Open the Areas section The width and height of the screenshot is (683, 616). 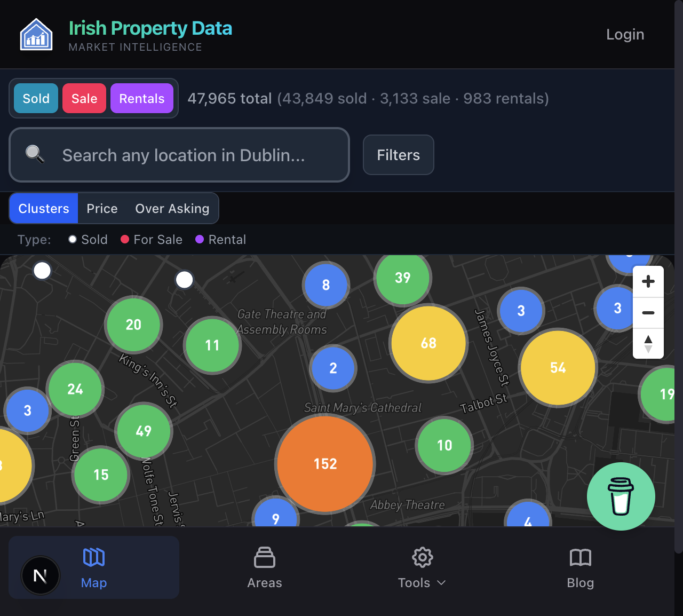tap(264, 567)
